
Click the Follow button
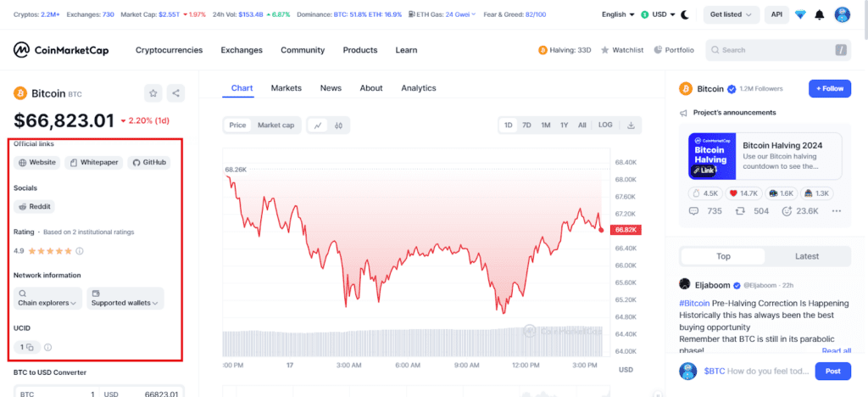829,88
